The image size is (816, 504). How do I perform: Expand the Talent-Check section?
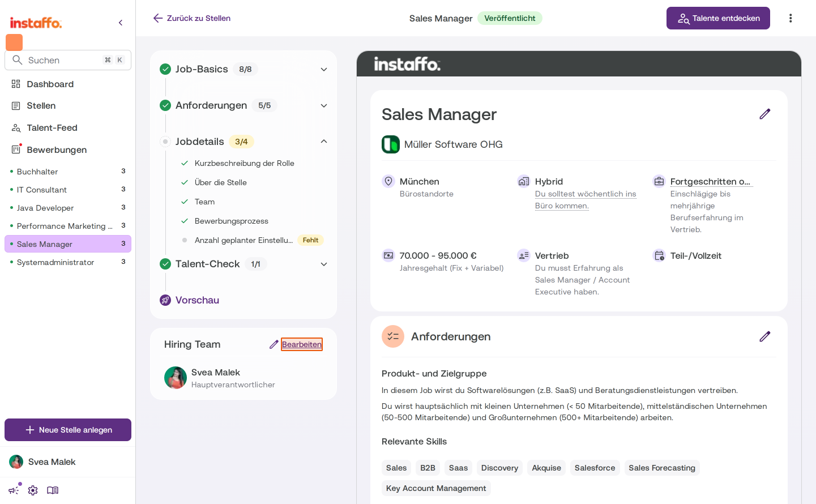coord(324,264)
